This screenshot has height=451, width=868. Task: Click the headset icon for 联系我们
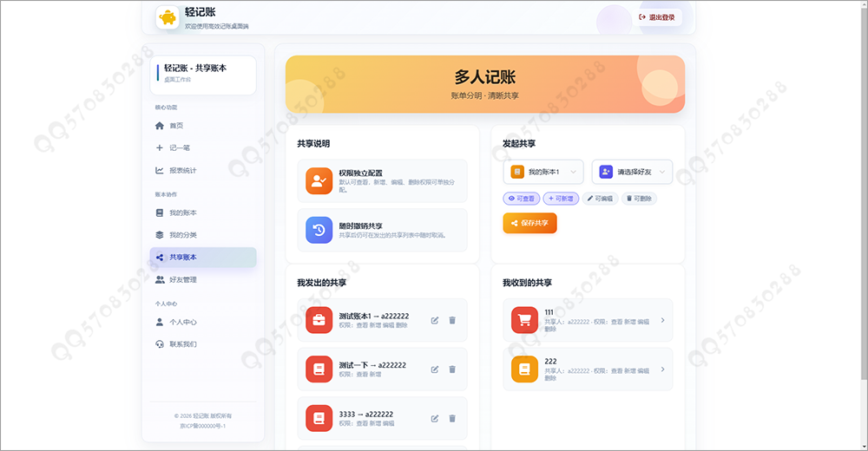160,344
